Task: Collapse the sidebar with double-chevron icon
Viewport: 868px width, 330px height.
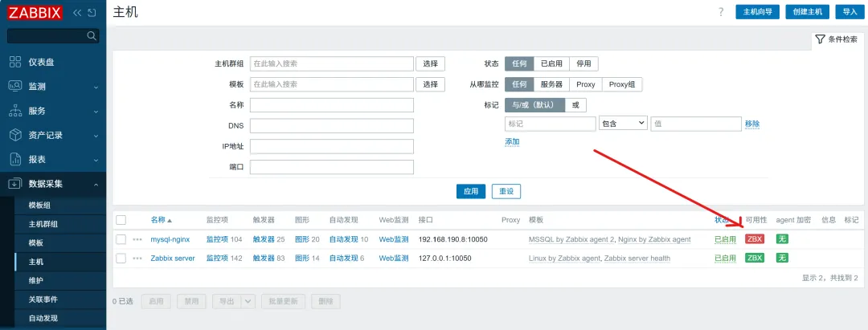Action: click(77, 13)
